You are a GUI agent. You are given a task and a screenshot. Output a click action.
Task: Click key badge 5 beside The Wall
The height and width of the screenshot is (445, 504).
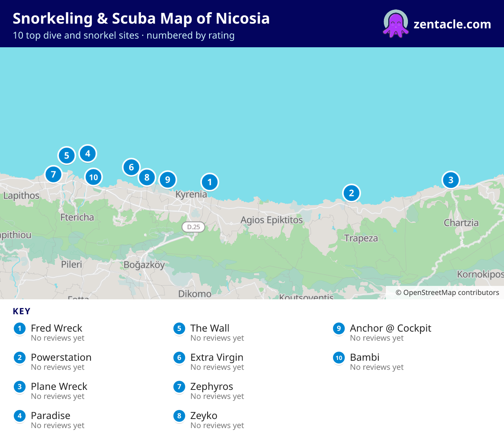(x=179, y=328)
